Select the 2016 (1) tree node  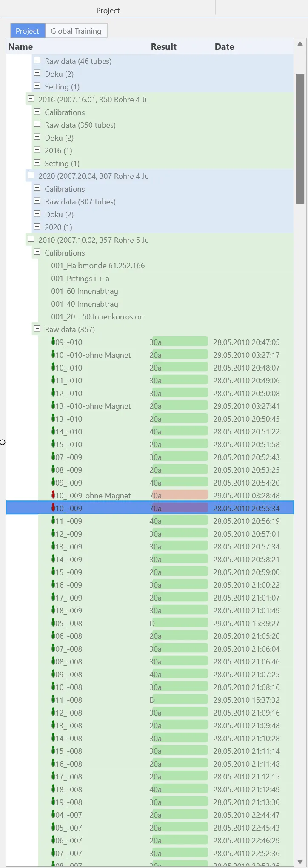(x=58, y=151)
